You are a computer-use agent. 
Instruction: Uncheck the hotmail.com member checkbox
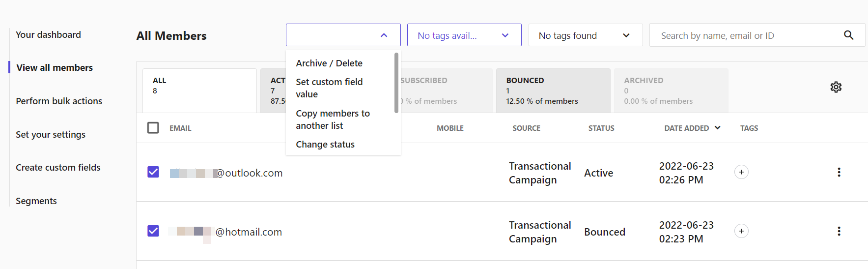point(153,231)
